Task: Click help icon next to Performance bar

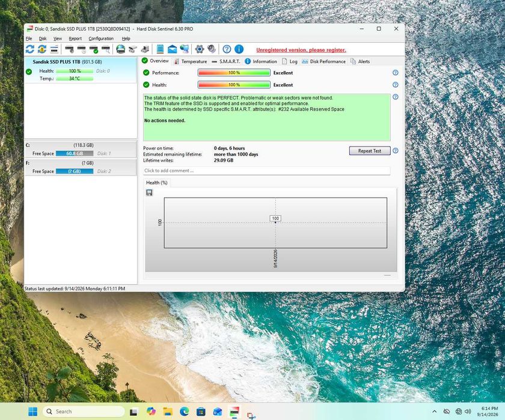Action: pos(396,73)
